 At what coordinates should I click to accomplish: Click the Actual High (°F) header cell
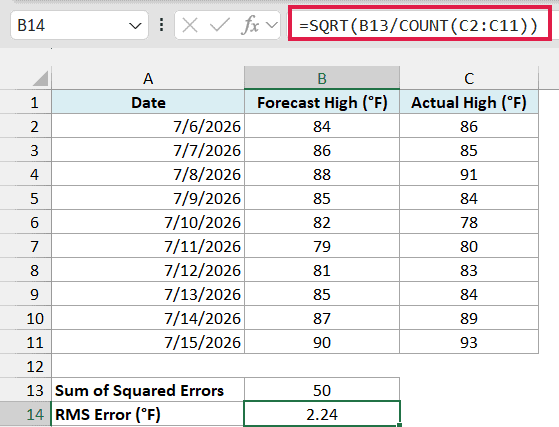pos(469,102)
